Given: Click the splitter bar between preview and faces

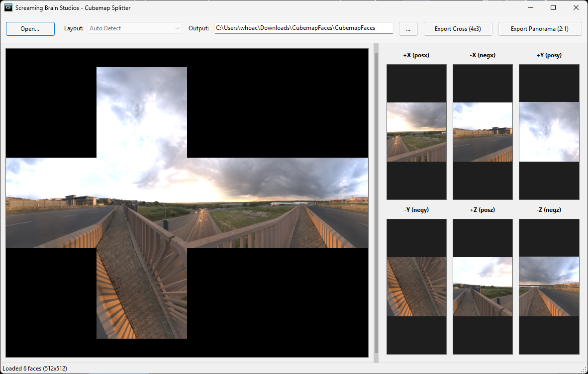Looking at the screenshot, I should (x=376, y=203).
